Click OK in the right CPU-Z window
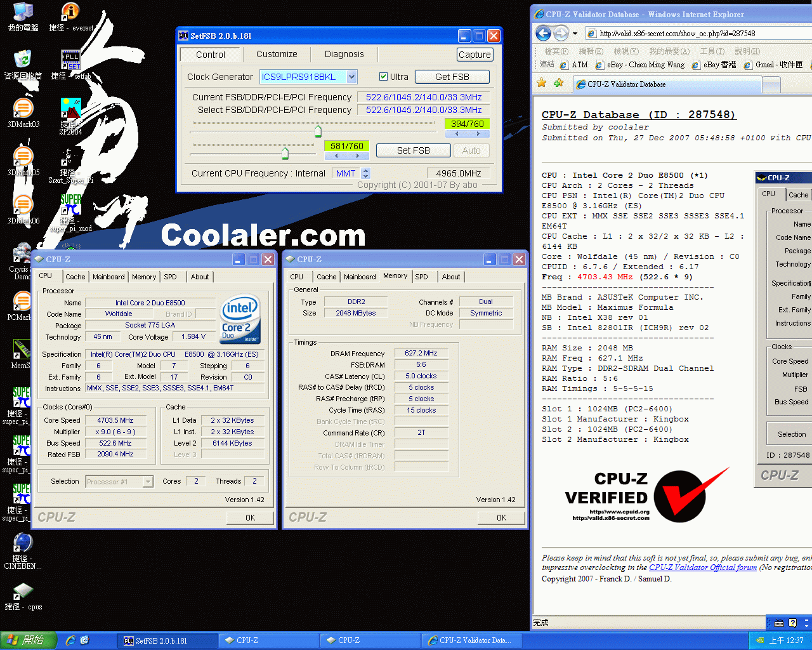The height and width of the screenshot is (650, 812). [x=502, y=518]
